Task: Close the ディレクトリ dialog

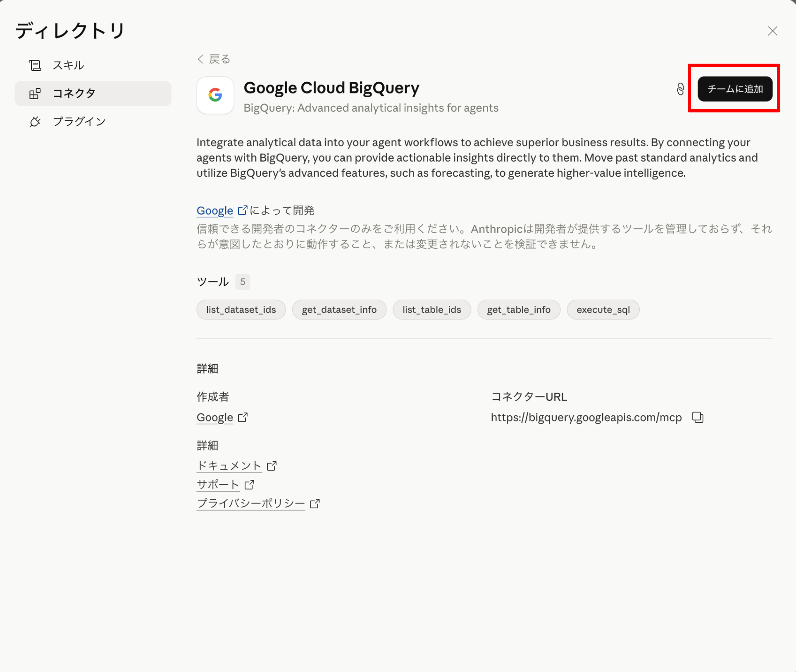Action: point(772,31)
